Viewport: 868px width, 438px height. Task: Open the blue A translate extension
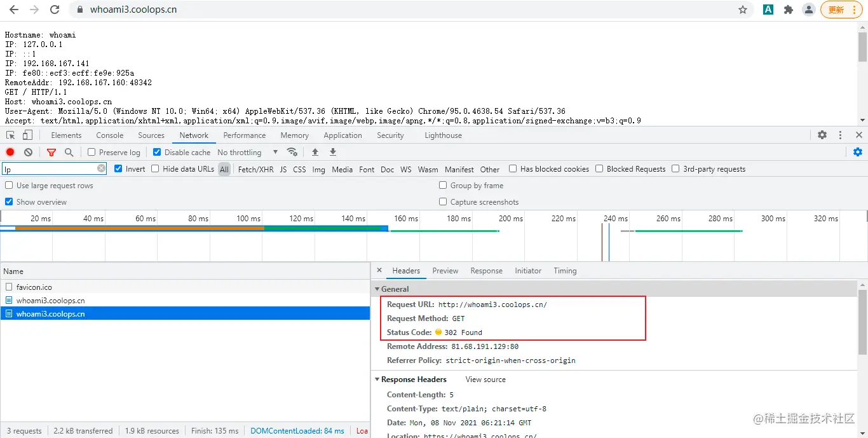click(768, 10)
